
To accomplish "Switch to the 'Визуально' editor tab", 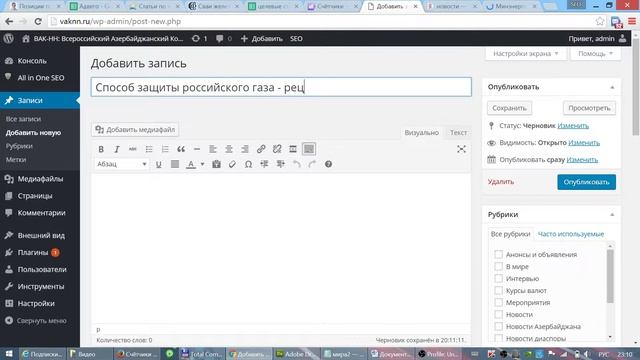I will [x=422, y=133].
